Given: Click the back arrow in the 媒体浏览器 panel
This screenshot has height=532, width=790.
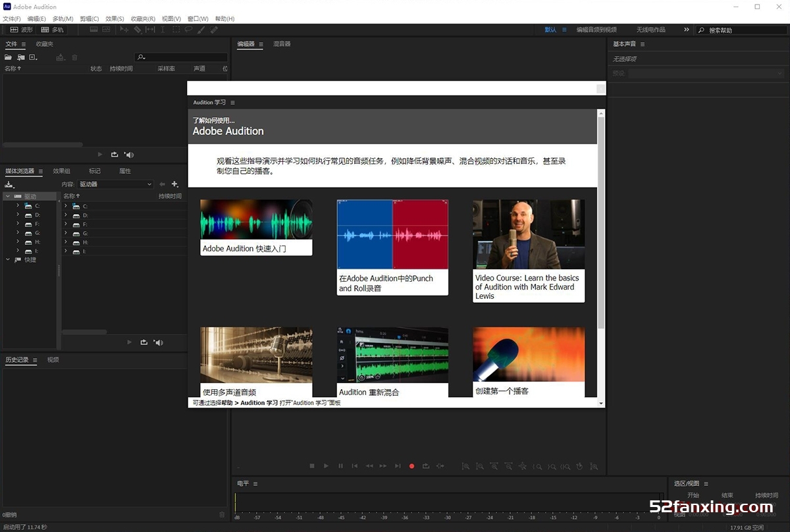Looking at the screenshot, I should click(163, 184).
